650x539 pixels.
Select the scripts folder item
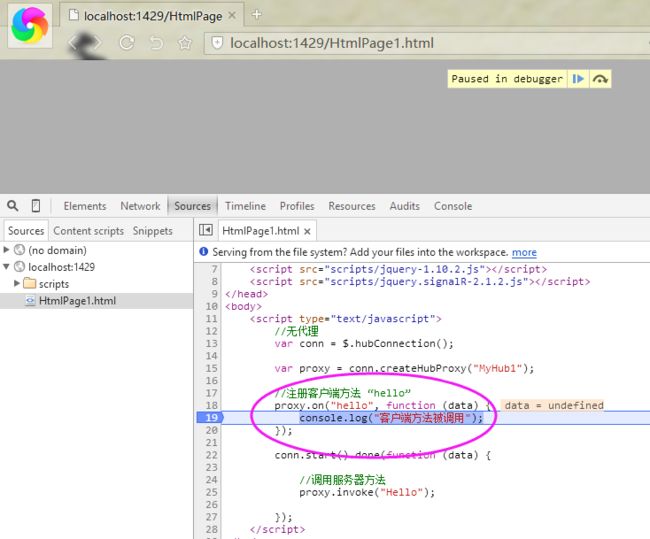[x=53, y=284]
